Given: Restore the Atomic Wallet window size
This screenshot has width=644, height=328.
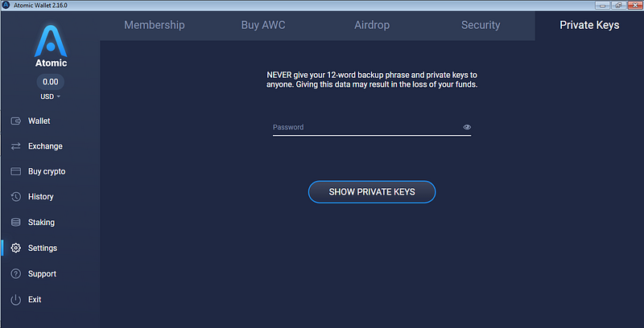Looking at the screenshot, I should (x=618, y=6).
